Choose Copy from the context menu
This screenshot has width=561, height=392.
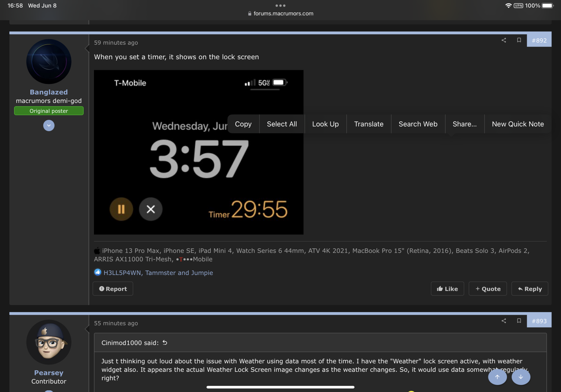pos(243,124)
